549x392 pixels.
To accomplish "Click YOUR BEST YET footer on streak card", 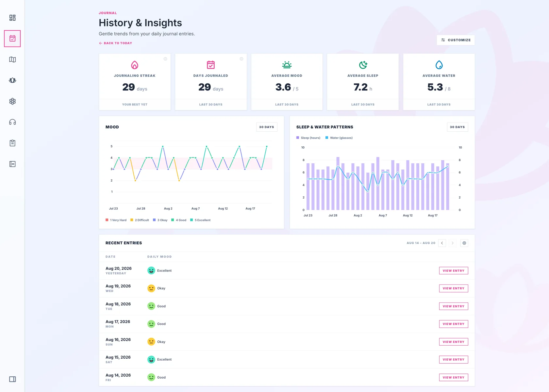I will (135, 105).
